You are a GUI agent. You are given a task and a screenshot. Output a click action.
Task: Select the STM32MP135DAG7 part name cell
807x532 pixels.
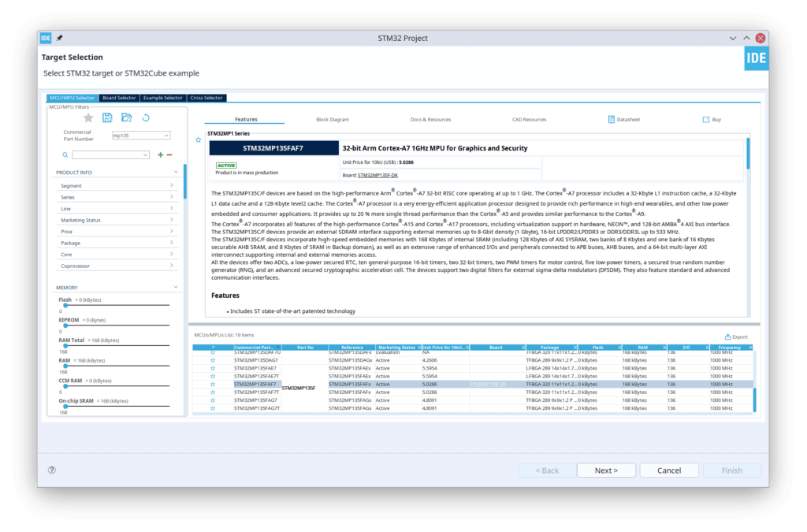click(256, 360)
